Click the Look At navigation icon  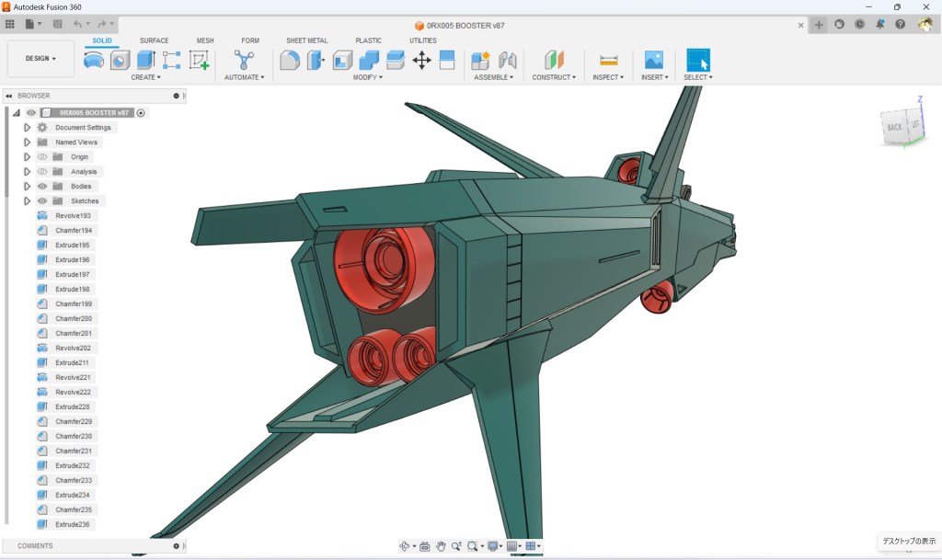coord(424,546)
